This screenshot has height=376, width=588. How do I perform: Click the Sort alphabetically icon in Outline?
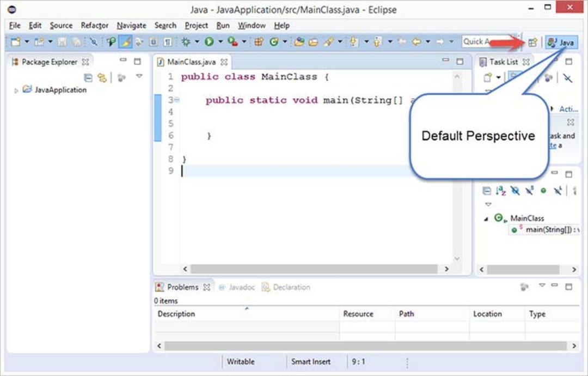coord(501,191)
